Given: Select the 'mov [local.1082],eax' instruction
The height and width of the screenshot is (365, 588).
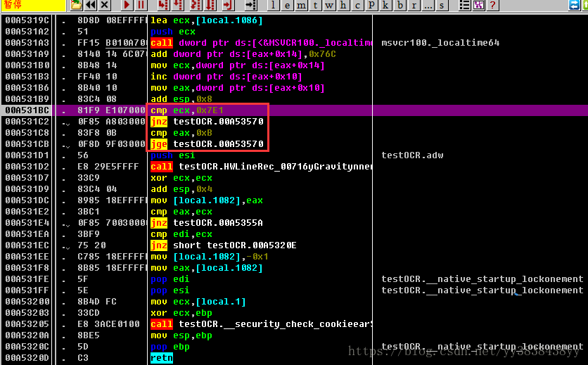Looking at the screenshot, I should click(x=207, y=200).
